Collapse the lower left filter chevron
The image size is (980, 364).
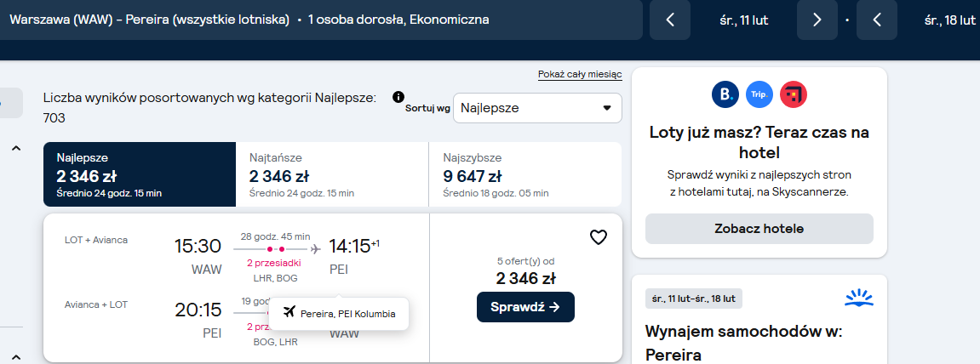click(16, 357)
